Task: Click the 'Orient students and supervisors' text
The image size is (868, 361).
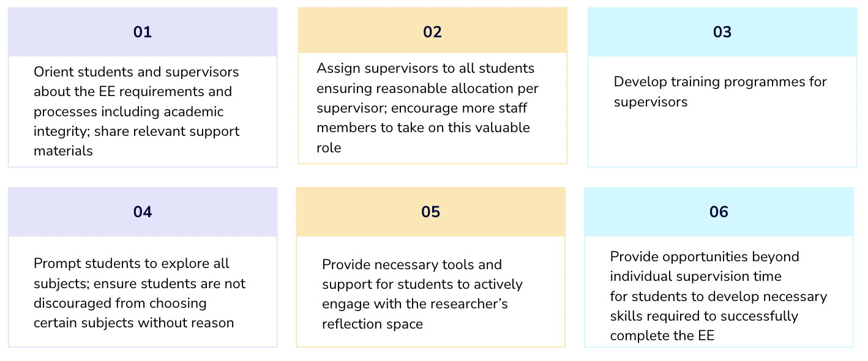Action: [137, 72]
